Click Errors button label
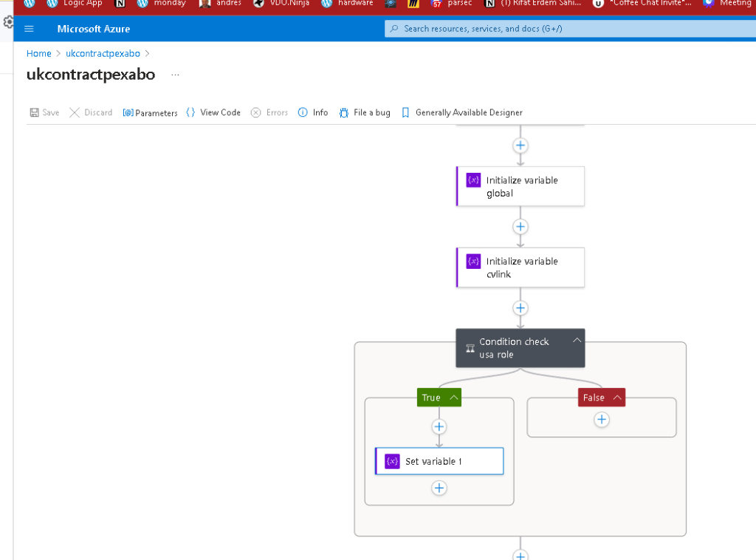 tap(277, 112)
